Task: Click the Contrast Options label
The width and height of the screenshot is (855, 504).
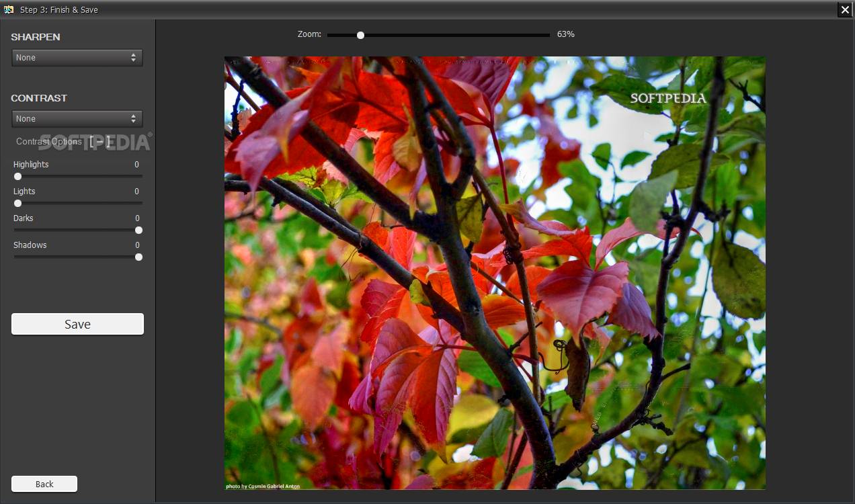Action: click(x=49, y=142)
